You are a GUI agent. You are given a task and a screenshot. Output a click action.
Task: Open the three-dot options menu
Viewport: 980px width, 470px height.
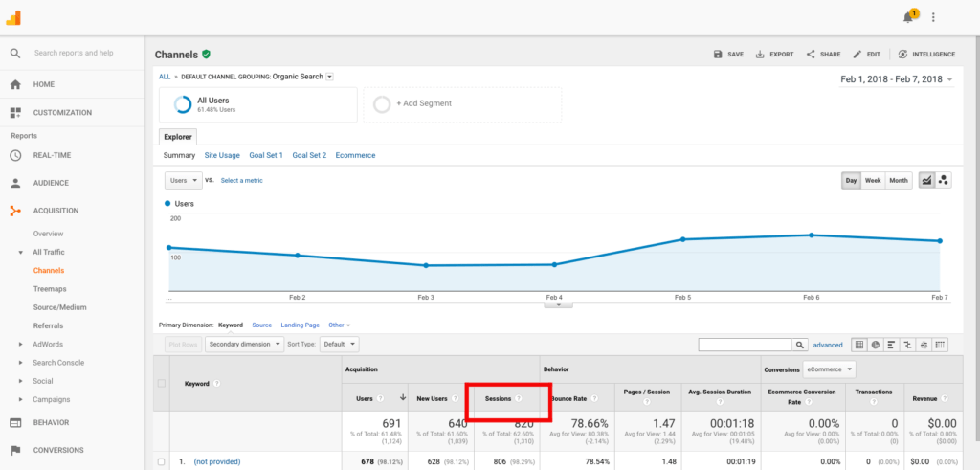[933, 17]
